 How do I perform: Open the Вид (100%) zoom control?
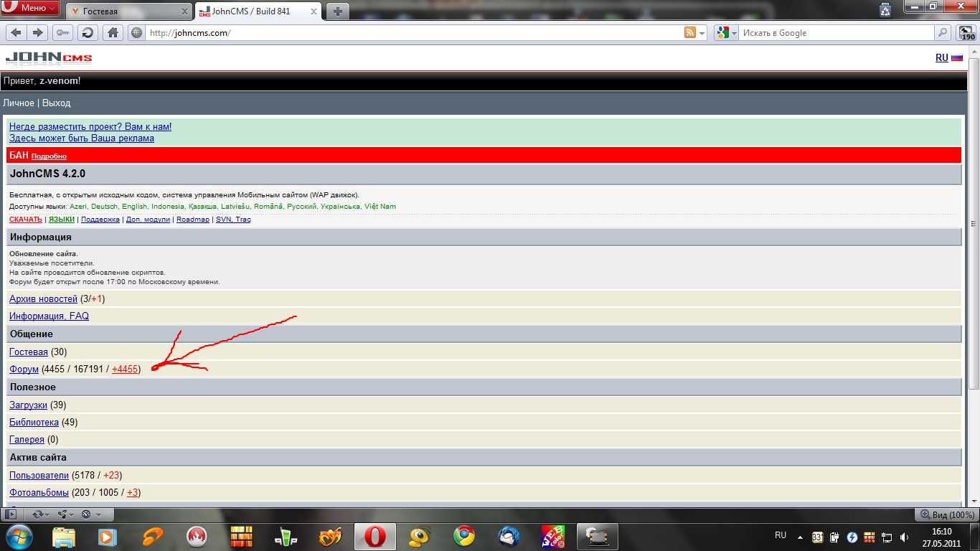point(947,514)
